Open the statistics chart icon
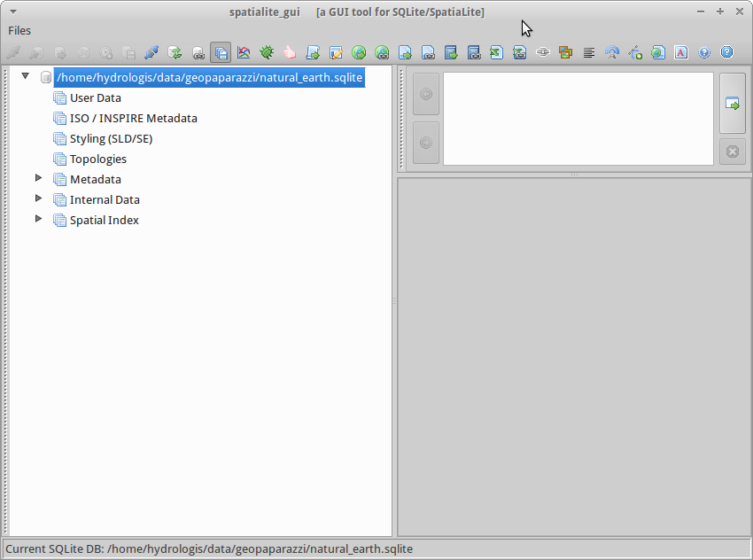 (x=244, y=52)
